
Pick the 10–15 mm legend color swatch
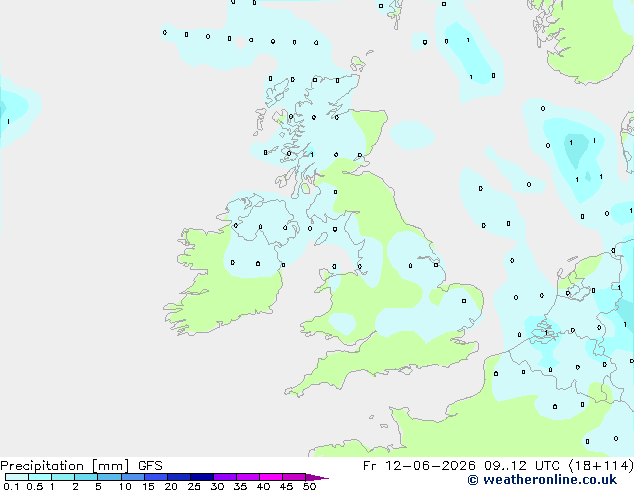coord(133,477)
